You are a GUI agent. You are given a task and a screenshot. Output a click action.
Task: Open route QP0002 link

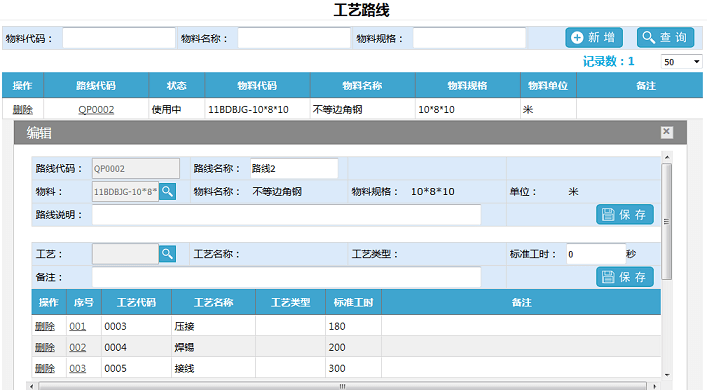point(96,110)
